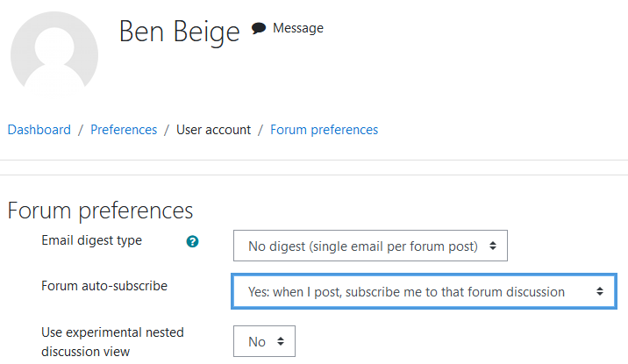Open the Email digest type dropdown
The height and width of the screenshot is (364, 628).
click(370, 246)
